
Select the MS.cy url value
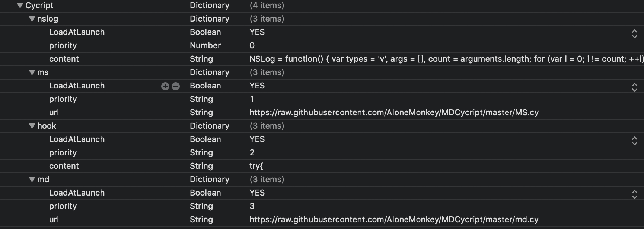click(394, 113)
